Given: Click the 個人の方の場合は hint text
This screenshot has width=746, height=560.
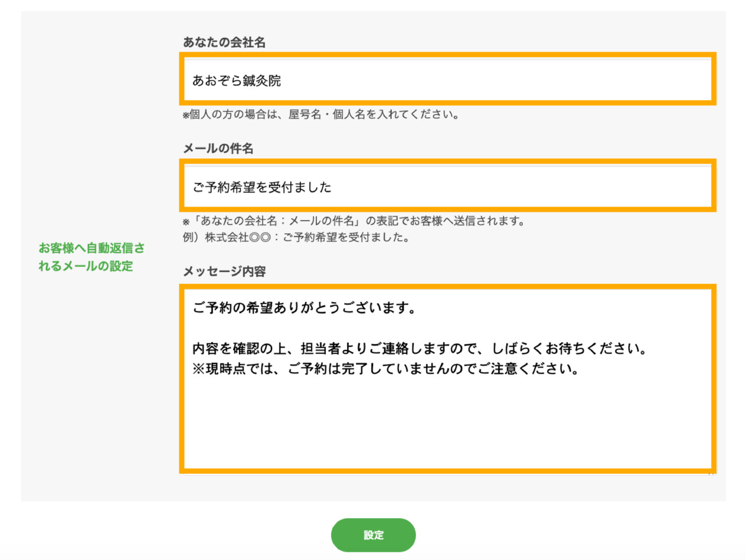Looking at the screenshot, I should 321,114.
